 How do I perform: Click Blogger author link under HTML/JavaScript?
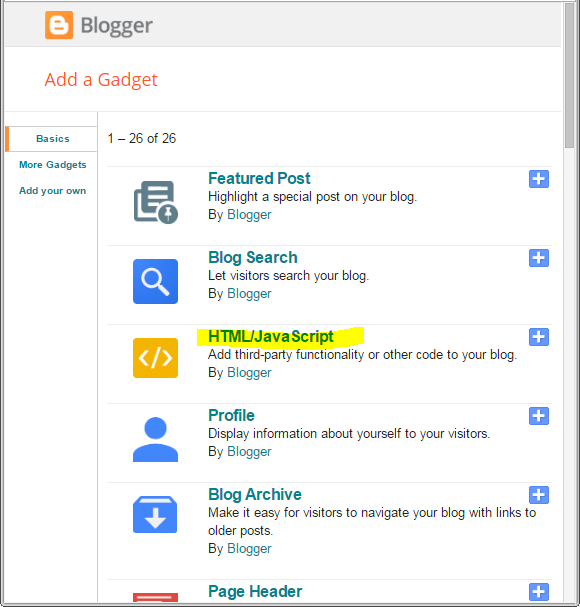(249, 373)
